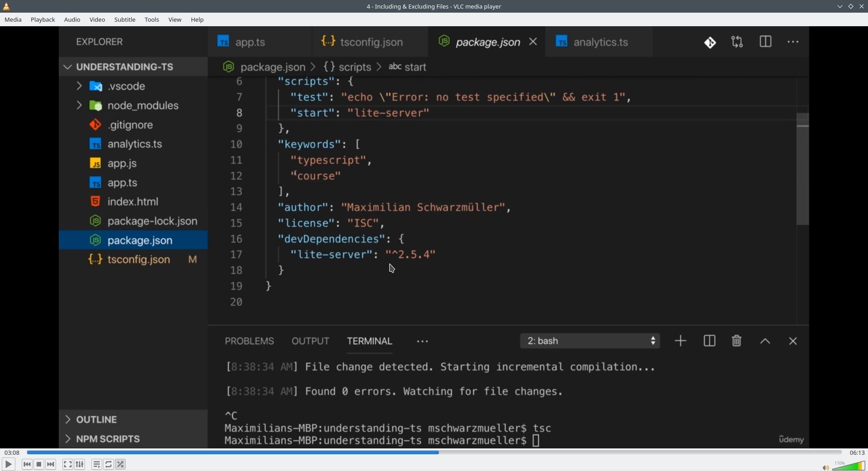Viewport: 868px width, 471px height.
Task: Open the Subtitle menu
Action: pos(125,20)
